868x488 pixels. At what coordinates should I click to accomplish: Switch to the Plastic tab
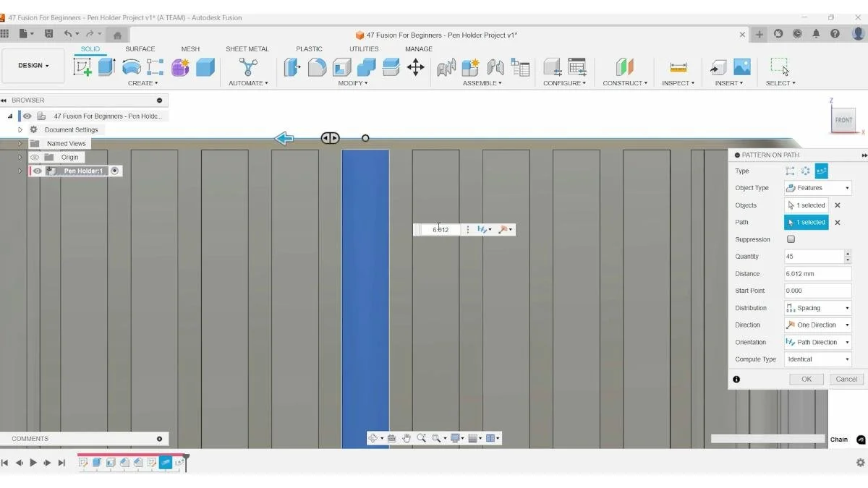click(309, 49)
